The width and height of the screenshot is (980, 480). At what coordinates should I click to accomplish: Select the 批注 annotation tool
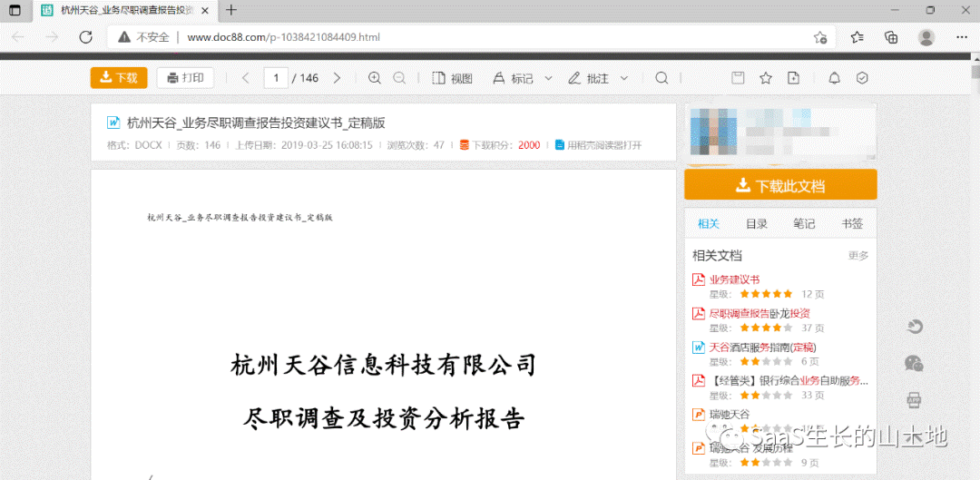(x=589, y=78)
